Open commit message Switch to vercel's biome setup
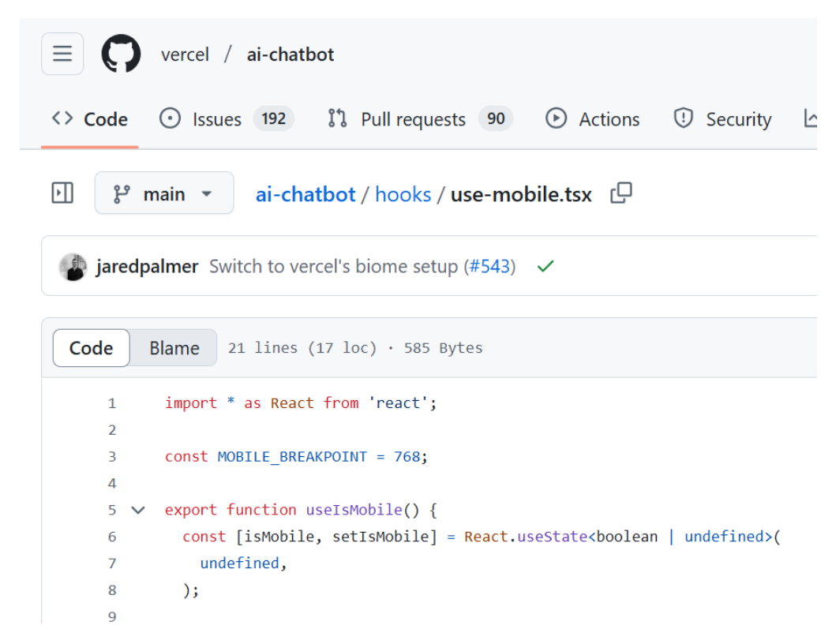The height and width of the screenshot is (644, 836). [x=333, y=266]
